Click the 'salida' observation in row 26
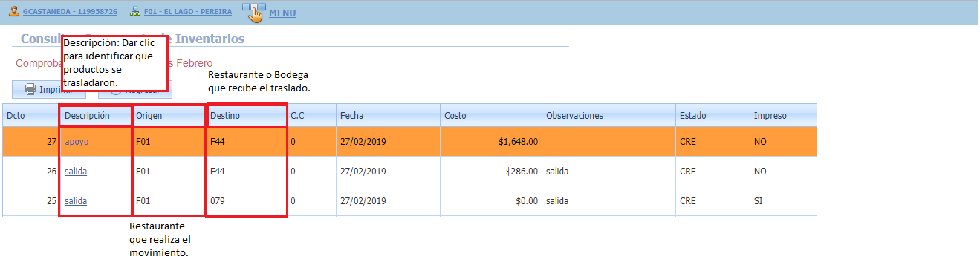Image resolution: width=980 pixels, height=271 pixels. point(608,171)
